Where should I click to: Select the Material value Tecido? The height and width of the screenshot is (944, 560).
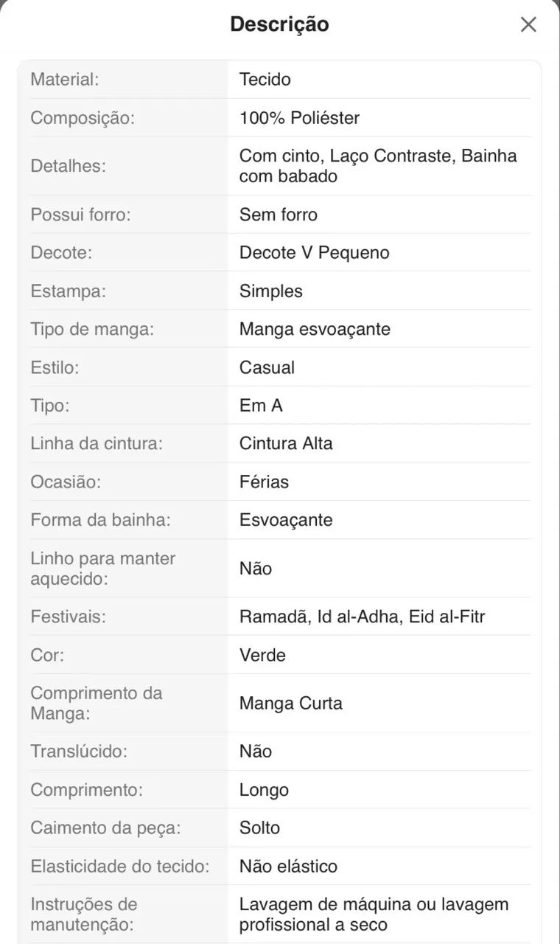(265, 79)
